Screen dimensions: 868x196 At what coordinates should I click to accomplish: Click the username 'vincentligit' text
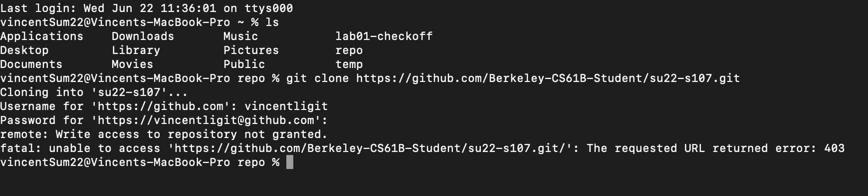tap(286, 106)
